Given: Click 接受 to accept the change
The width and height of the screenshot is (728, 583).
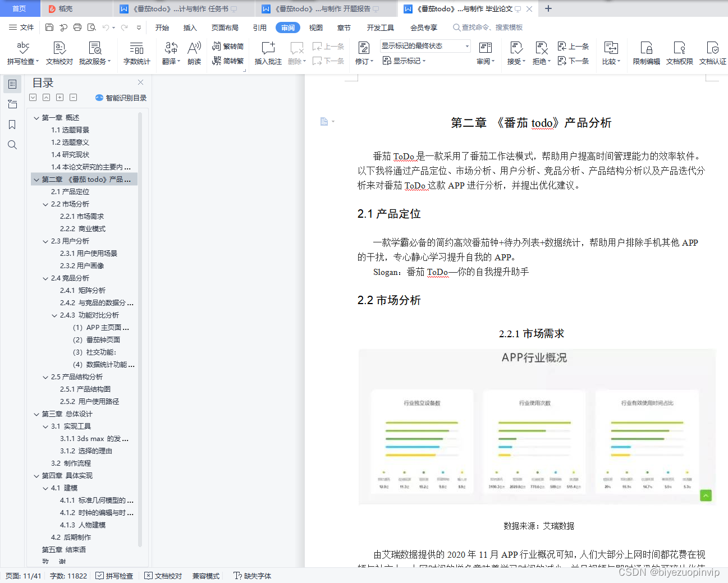Looking at the screenshot, I should coord(516,53).
